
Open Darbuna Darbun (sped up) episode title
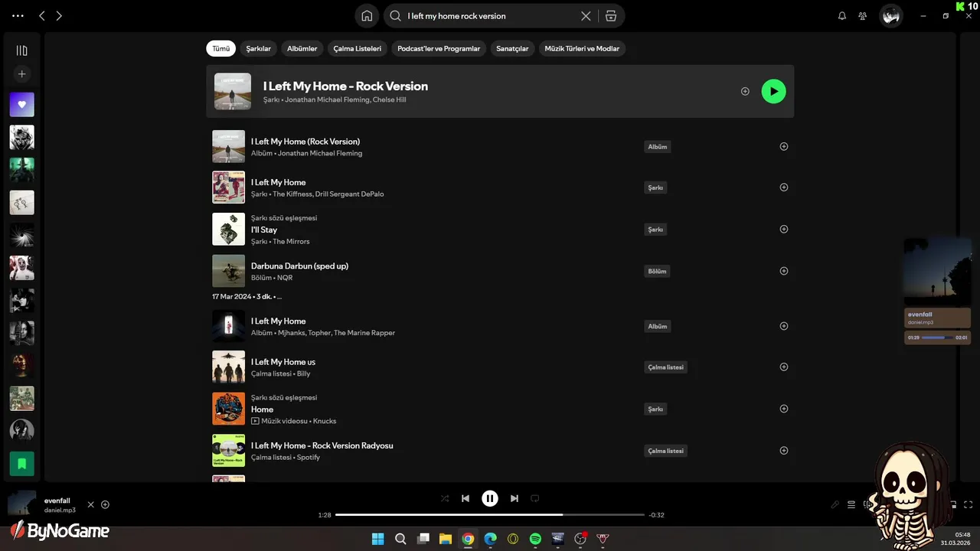point(299,266)
